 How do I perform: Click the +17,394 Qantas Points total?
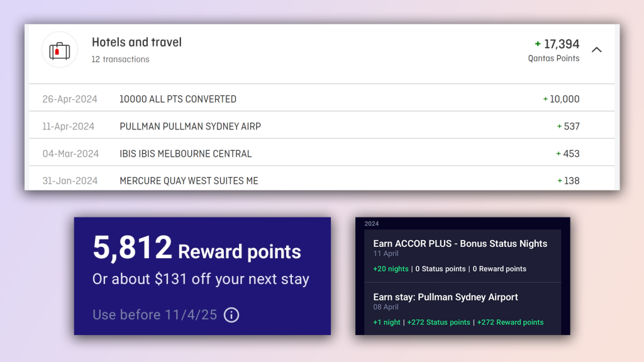tap(557, 50)
